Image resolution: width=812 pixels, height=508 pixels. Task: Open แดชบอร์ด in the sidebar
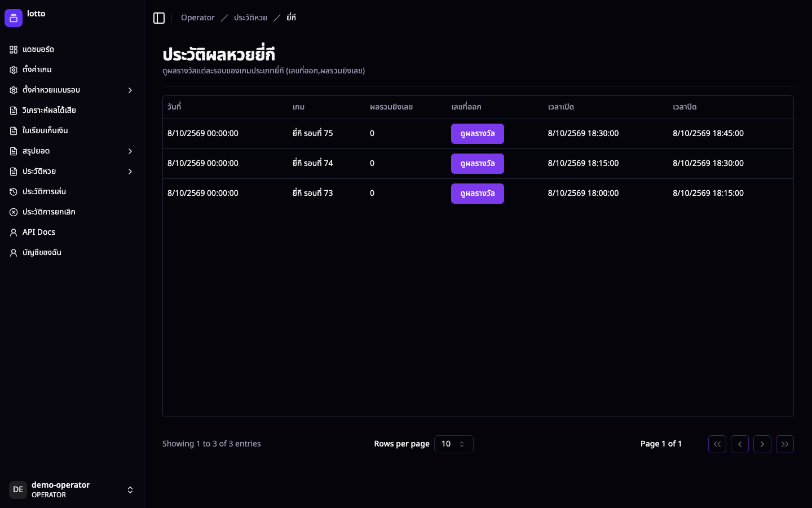pos(72,50)
